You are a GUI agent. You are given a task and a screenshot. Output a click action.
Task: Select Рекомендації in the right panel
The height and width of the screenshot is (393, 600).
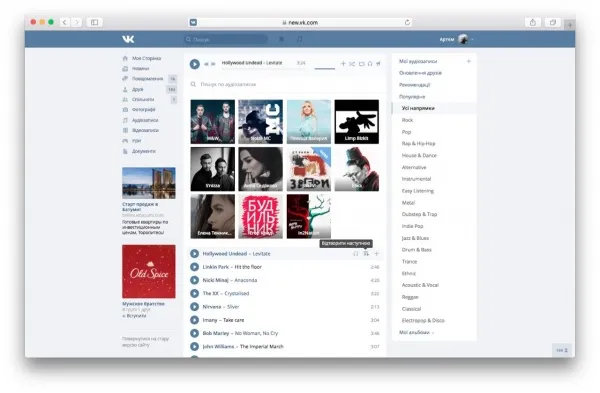click(x=414, y=85)
